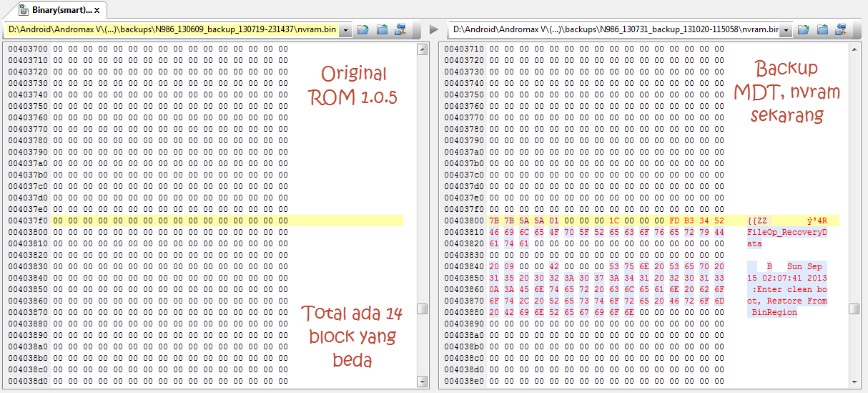Open the right file path history dropdown
Image resolution: width=868 pixels, height=393 pixels.
click(786, 30)
